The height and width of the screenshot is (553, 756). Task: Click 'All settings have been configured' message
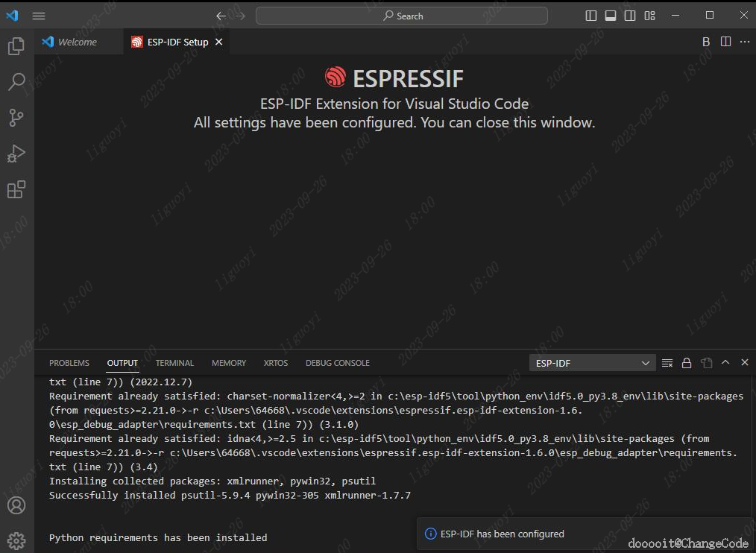point(394,122)
